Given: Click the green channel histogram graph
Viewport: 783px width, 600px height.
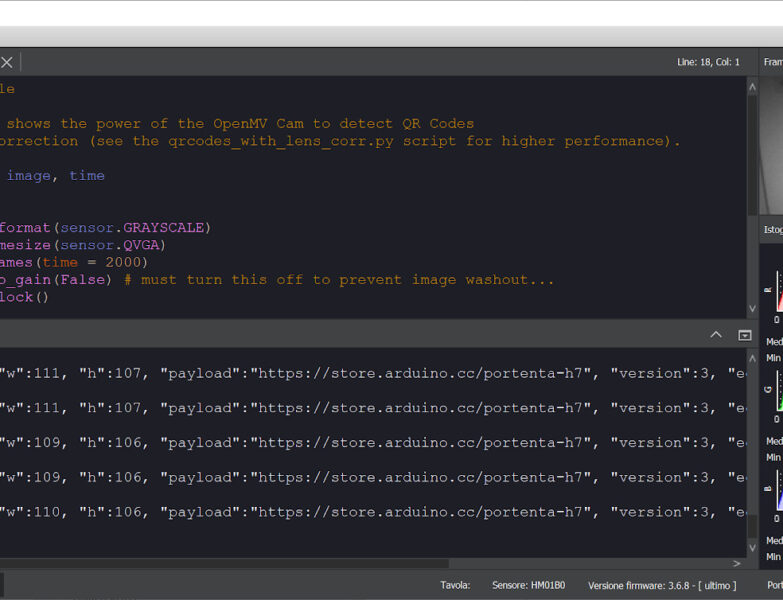Looking at the screenshot, I should [775, 390].
